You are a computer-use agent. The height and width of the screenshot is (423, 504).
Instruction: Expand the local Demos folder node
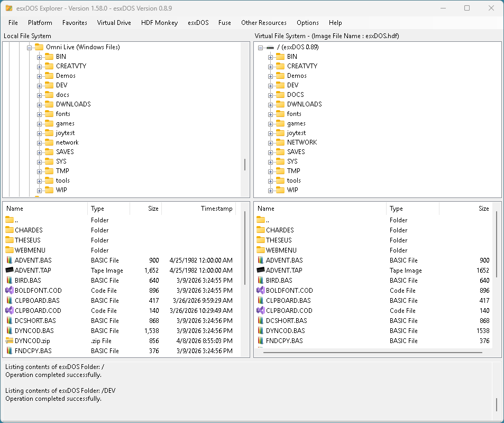point(39,76)
